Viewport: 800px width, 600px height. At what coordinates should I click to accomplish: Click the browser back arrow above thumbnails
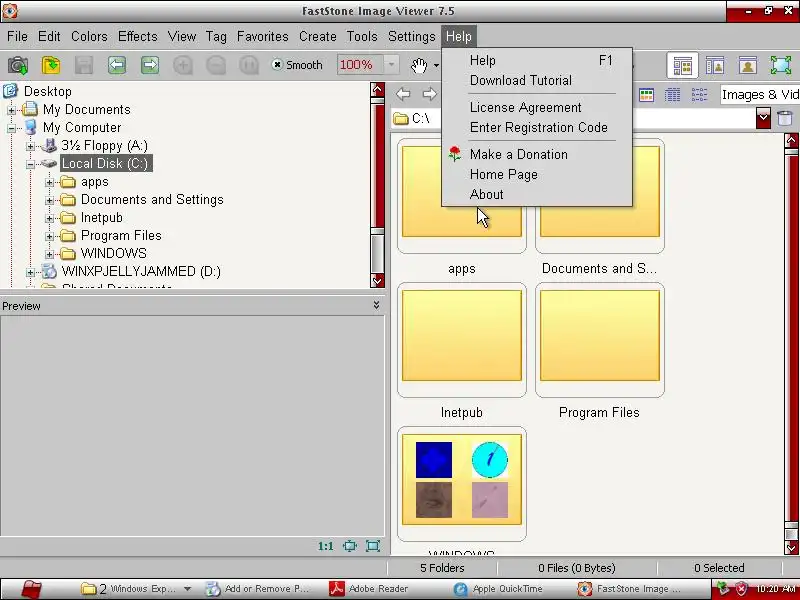403,94
